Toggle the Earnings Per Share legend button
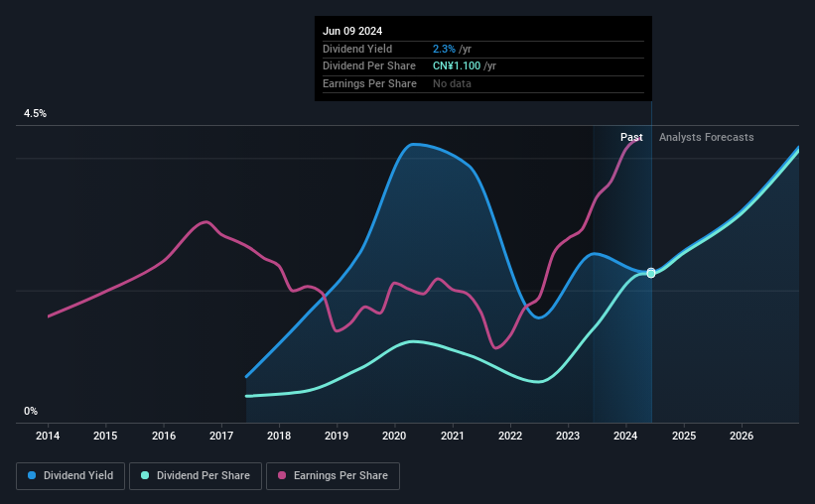This screenshot has width=815, height=504. (x=333, y=476)
